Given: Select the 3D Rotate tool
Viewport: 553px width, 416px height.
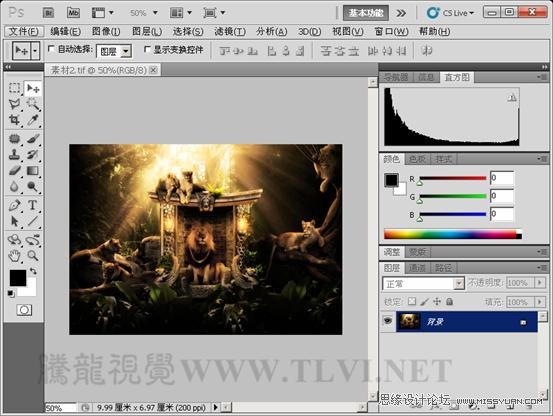Looking at the screenshot, I should pyautogui.click(x=14, y=239).
